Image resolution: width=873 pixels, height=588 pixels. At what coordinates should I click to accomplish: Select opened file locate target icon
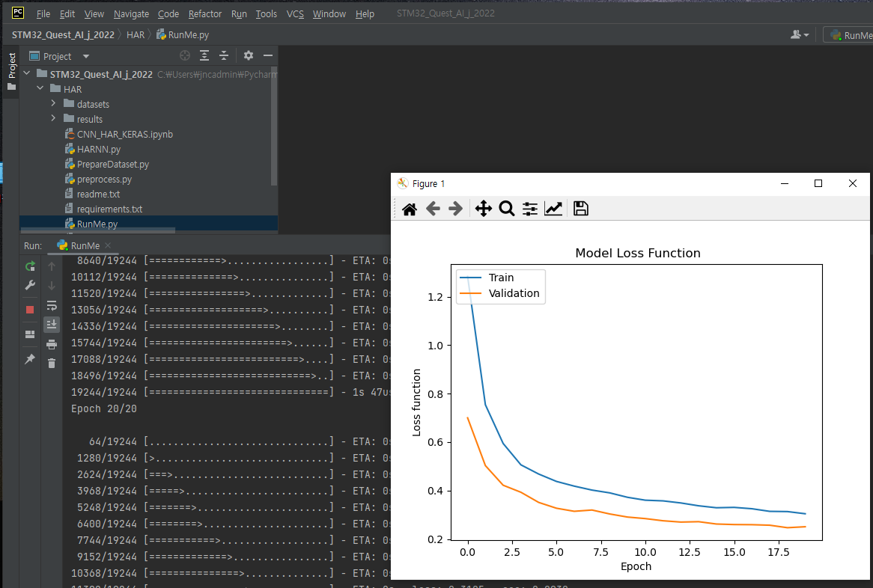pos(185,55)
